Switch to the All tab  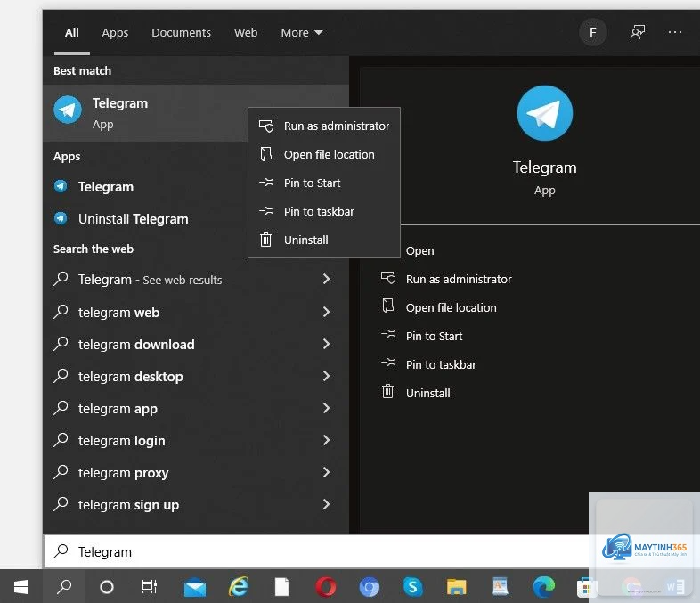tap(72, 33)
